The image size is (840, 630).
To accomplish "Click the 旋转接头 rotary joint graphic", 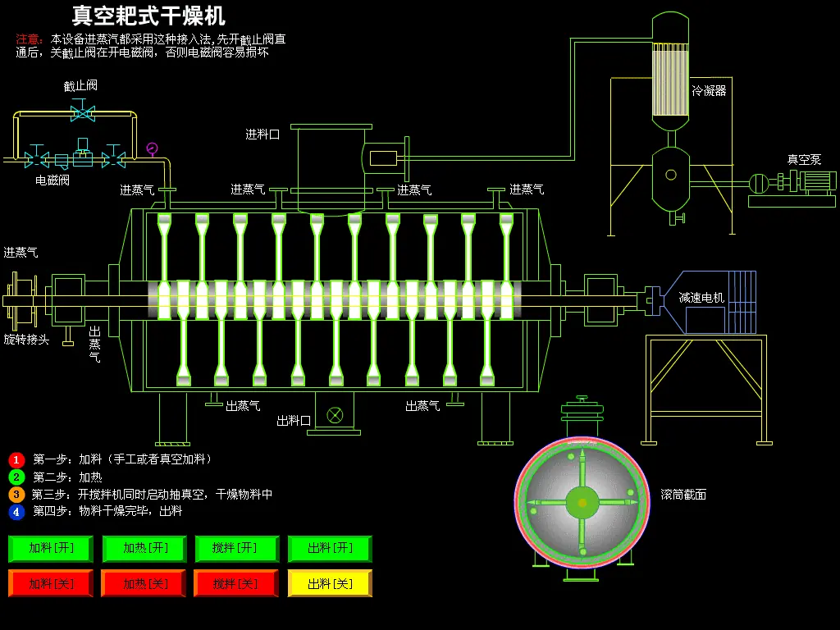I will (x=21, y=301).
